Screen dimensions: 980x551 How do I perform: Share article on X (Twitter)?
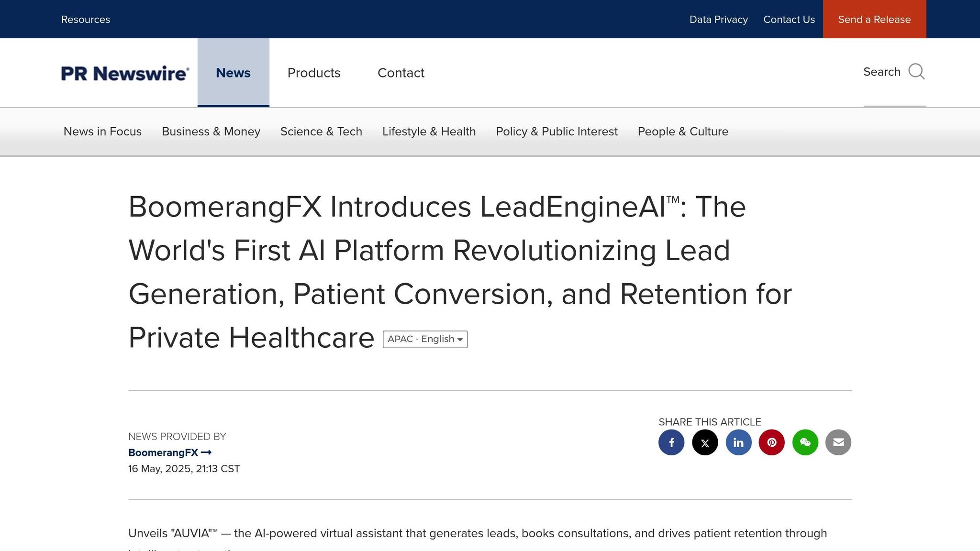pyautogui.click(x=705, y=442)
